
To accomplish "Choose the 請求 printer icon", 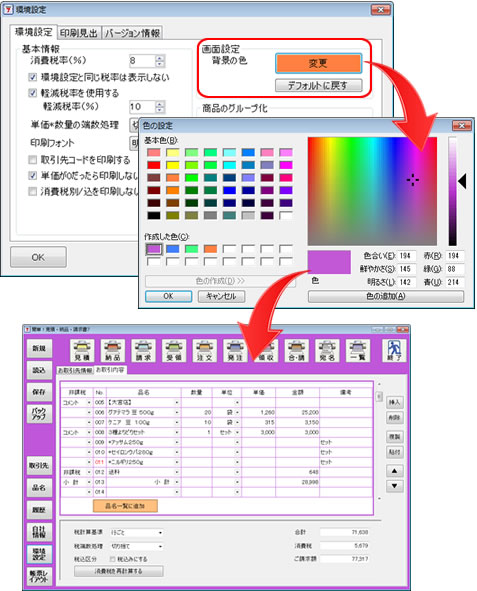I will pyautogui.click(x=143, y=351).
